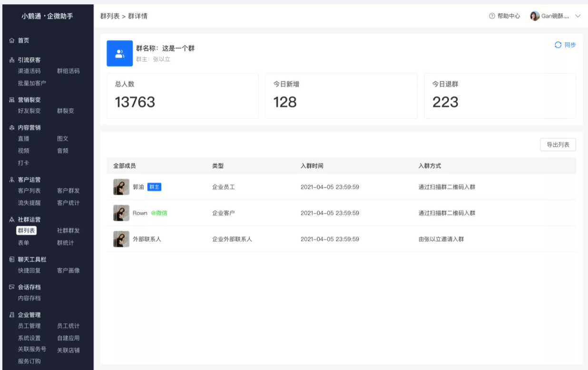Image resolution: width=588 pixels, height=370 pixels.
Task: Open 打卡 in the sidebar
Action: point(24,163)
